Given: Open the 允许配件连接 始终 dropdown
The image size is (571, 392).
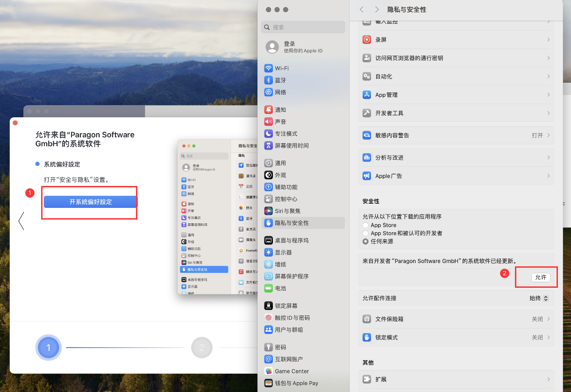Looking at the screenshot, I should pos(539,298).
